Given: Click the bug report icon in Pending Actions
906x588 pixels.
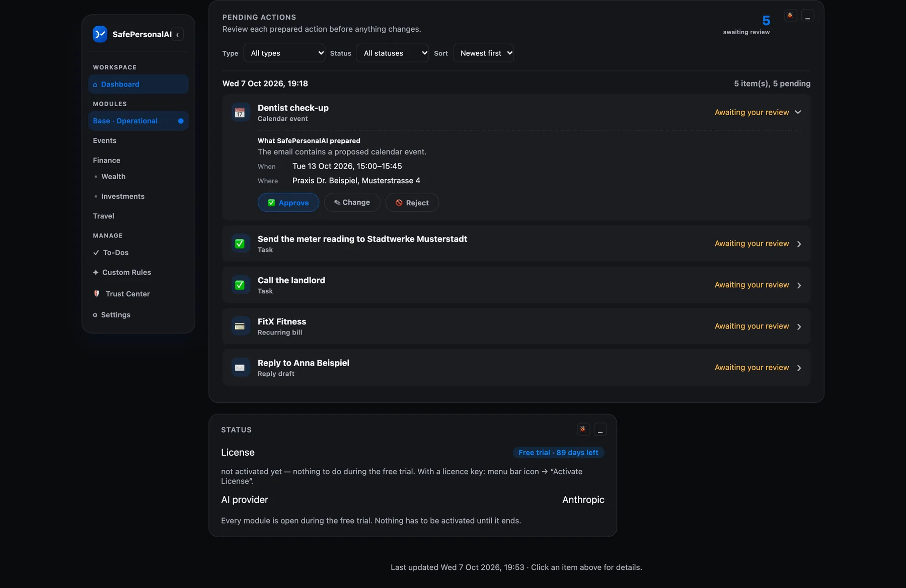Looking at the screenshot, I should tap(790, 16).
